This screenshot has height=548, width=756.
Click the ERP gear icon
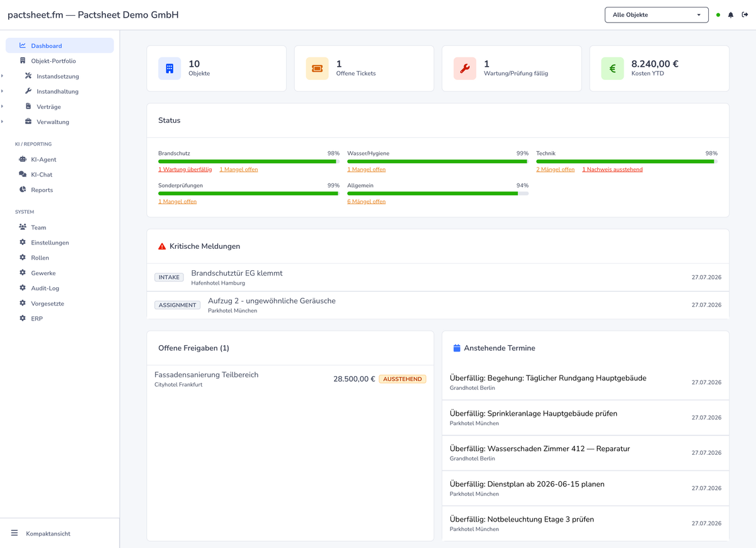coord(23,318)
